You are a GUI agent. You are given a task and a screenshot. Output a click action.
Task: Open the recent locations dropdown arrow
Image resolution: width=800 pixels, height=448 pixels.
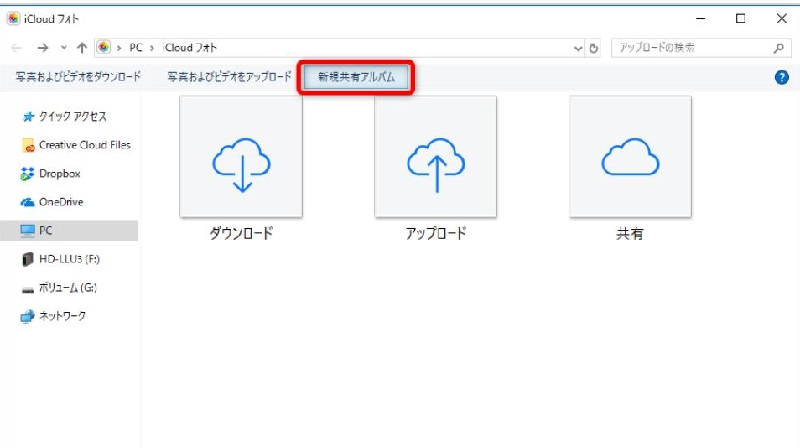point(63,47)
